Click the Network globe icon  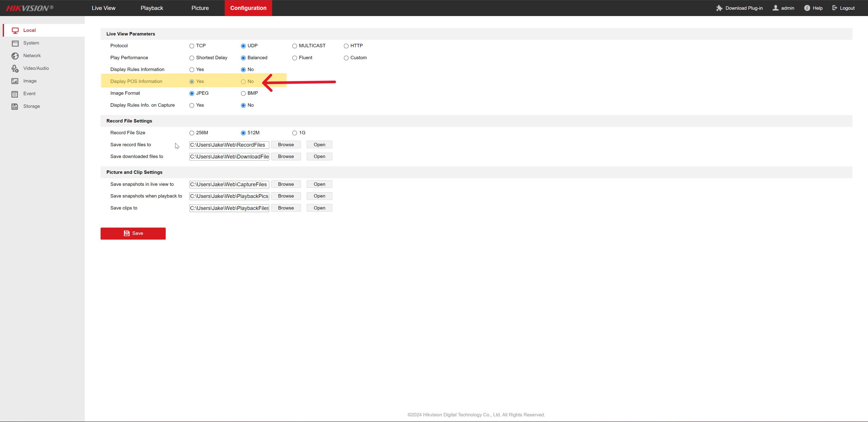pos(15,56)
